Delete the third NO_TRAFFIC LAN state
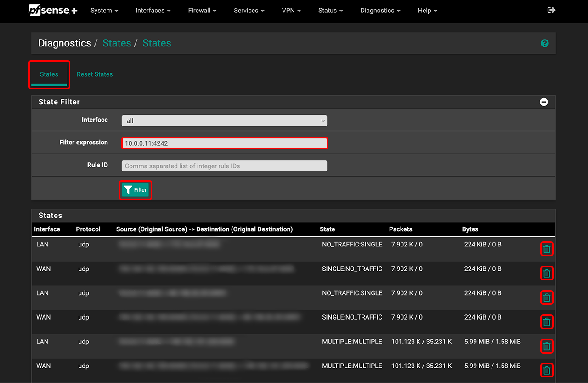The height and width of the screenshot is (383, 588). [547, 297]
